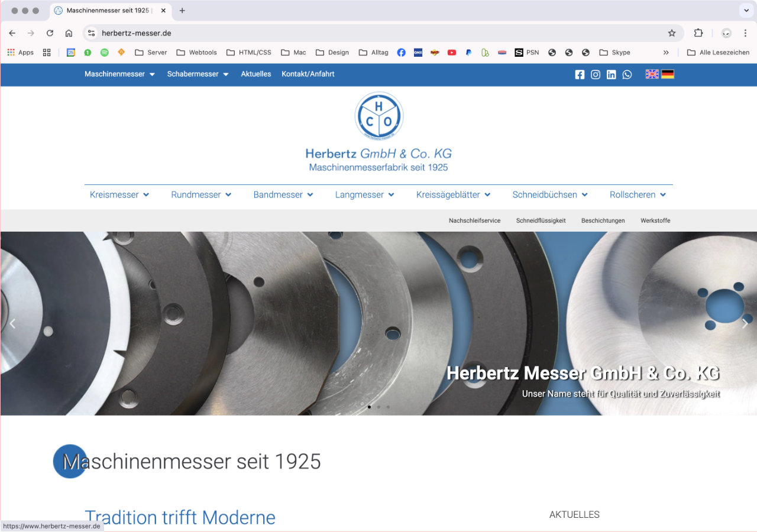757x532 pixels.
Task: Click the Werkstoffe link
Action: coord(655,220)
